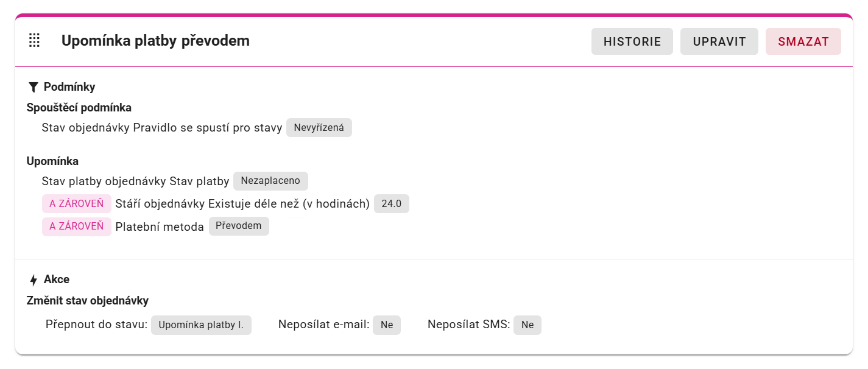Click the first A ZÁROVEŇ operator badge
This screenshot has width=868, height=369.
coord(77,203)
